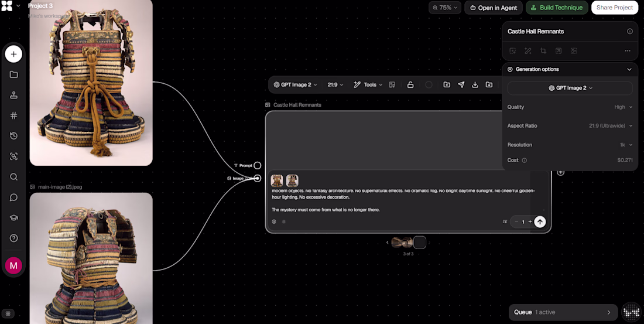This screenshot has height=324, width=644.
Task: Open GPT Image 2 model selector in panel
Action: [570, 88]
